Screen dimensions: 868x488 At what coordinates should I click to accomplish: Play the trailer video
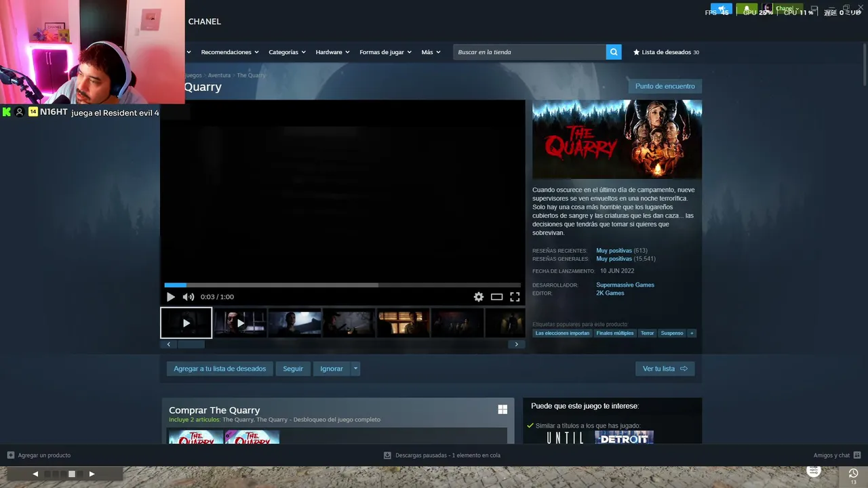point(170,297)
